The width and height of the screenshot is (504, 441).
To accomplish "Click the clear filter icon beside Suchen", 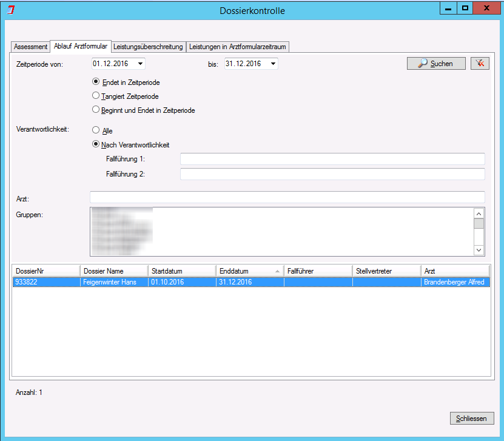I will coord(480,64).
